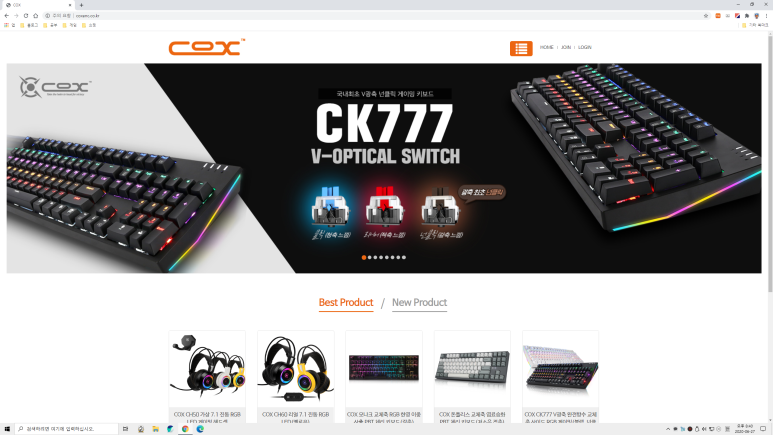Reload the page with refresh icon
This screenshot has width=773, height=435.
pyautogui.click(x=26, y=16)
